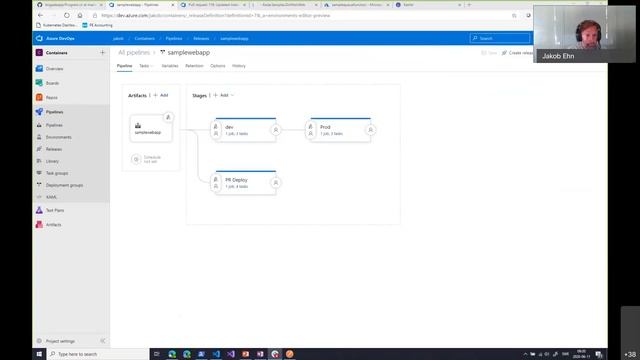Open the Test Plans flask icon
Screen dimensions: 640x360
pos(39,210)
